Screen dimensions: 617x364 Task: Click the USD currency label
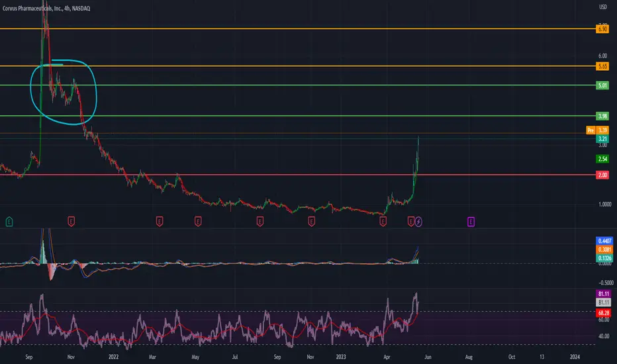603,7
